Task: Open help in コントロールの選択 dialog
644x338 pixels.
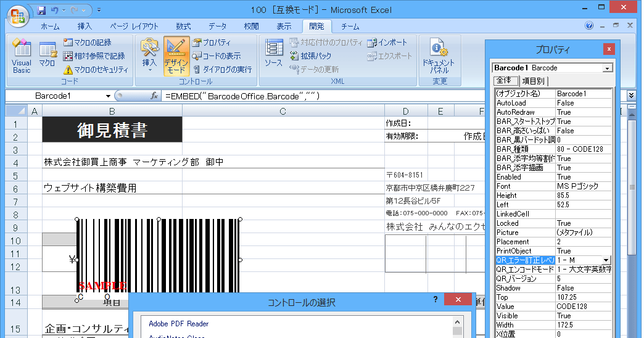Action: [x=435, y=299]
